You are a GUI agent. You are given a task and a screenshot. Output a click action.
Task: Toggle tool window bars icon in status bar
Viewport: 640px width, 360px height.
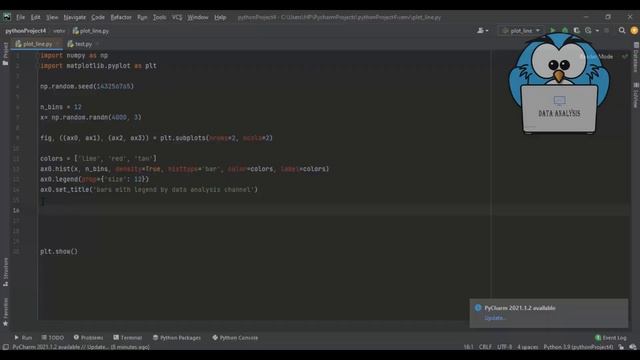point(5,347)
